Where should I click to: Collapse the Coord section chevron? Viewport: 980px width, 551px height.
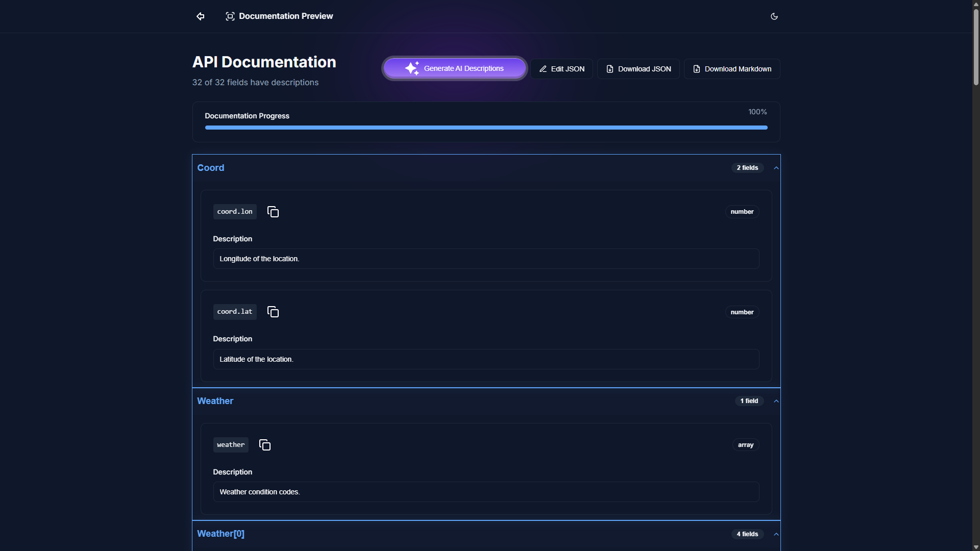[776, 168]
